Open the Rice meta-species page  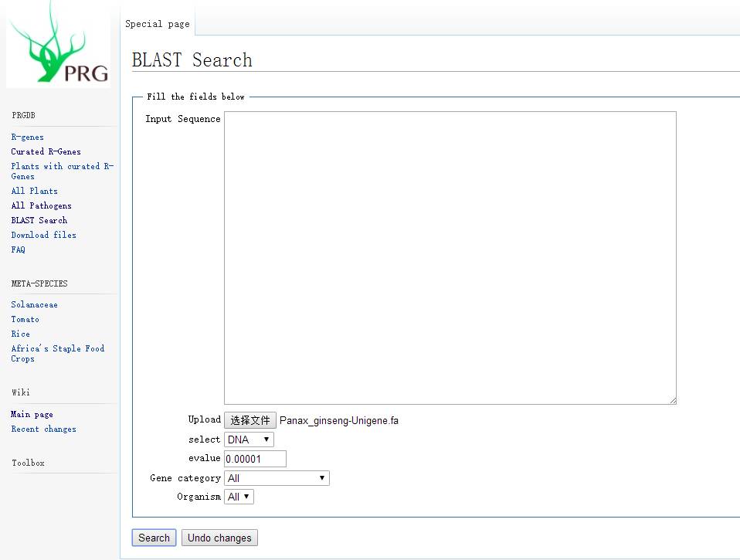click(x=20, y=334)
